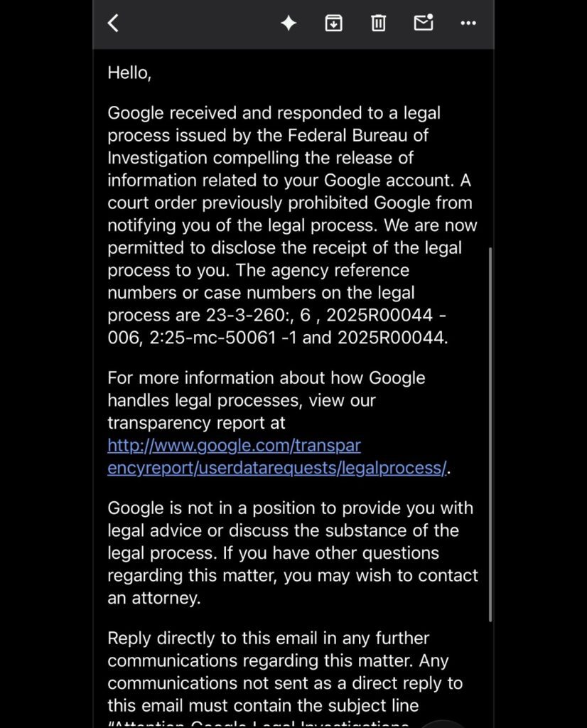587x728 pixels.
Task: Tap the "Hello," greeting text
Action: pyautogui.click(x=129, y=73)
